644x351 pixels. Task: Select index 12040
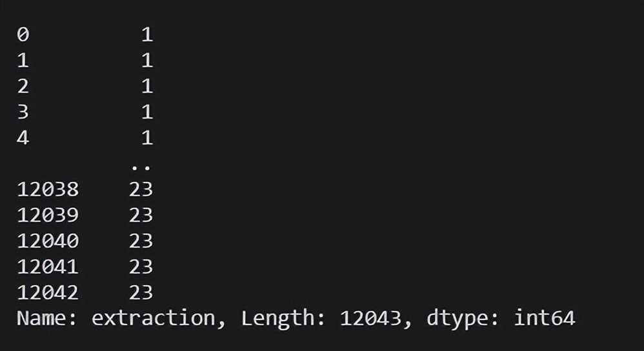point(48,241)
